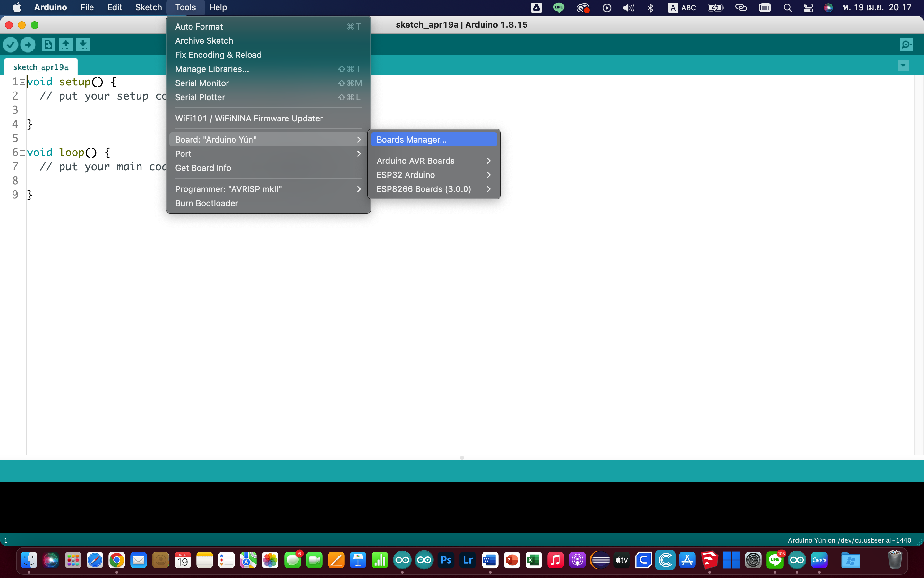Open the sketch tab dropdown arrow

(x=903, y=66)
